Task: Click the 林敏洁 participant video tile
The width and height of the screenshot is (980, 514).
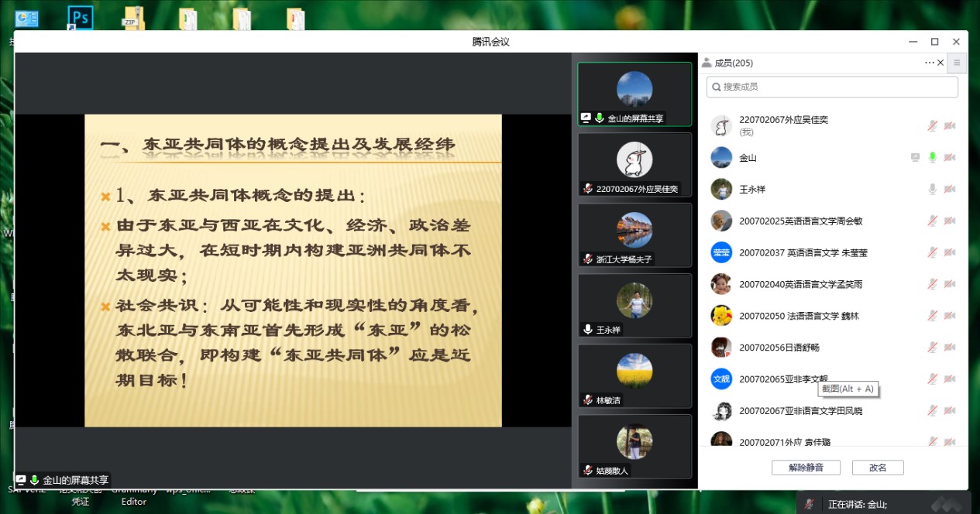Action: pyautogui.click(x=634, y=376)
